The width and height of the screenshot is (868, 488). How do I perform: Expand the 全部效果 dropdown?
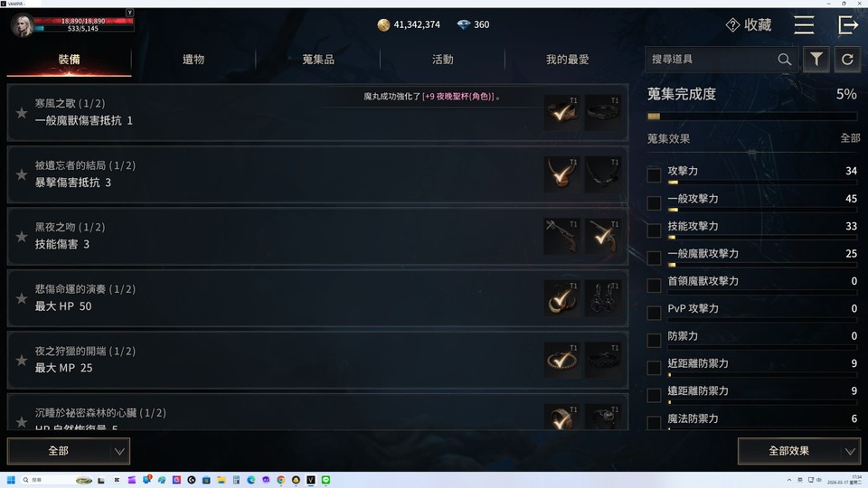tap(798, 451)
